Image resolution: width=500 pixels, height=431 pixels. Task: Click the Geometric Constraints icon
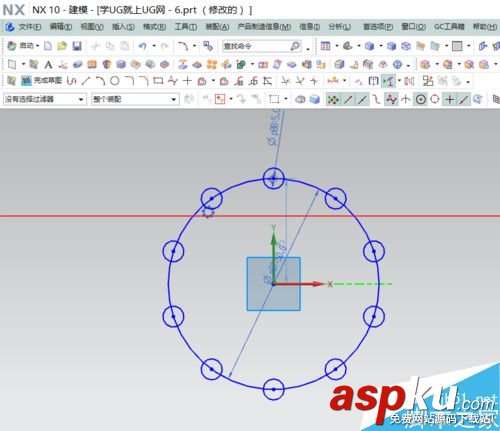click(358, 81)
